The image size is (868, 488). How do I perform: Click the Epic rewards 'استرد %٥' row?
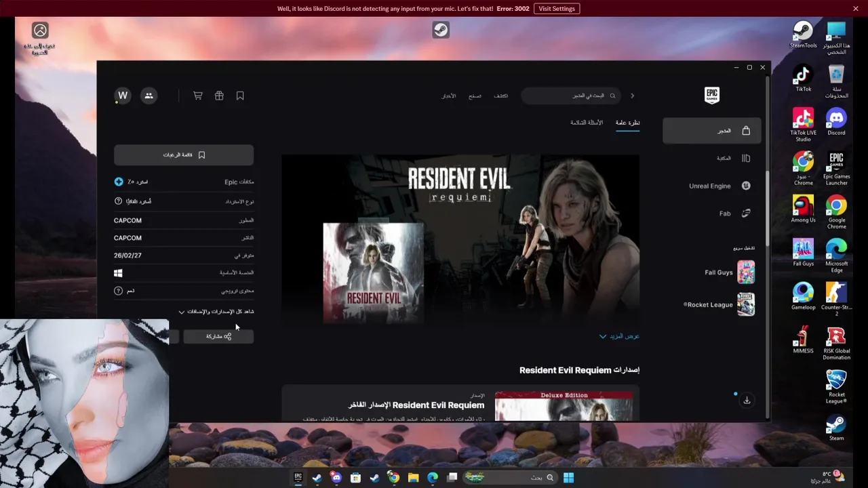tap(184, 182)
